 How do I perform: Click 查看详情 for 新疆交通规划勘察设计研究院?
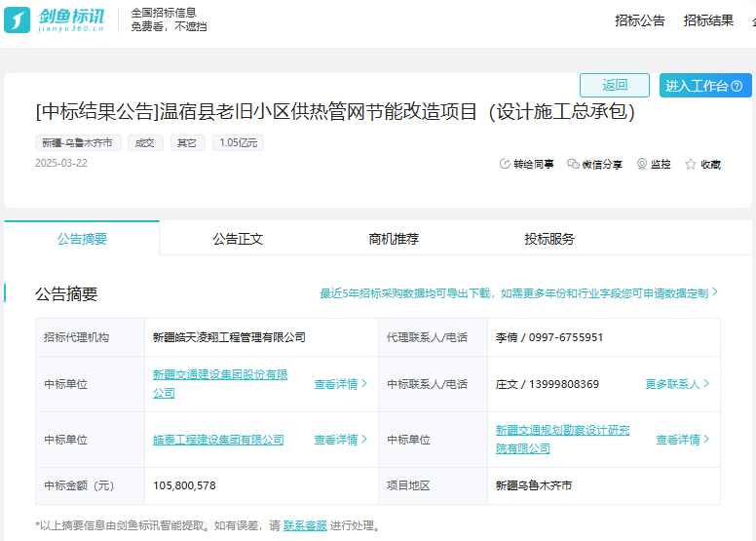point(682,440)
